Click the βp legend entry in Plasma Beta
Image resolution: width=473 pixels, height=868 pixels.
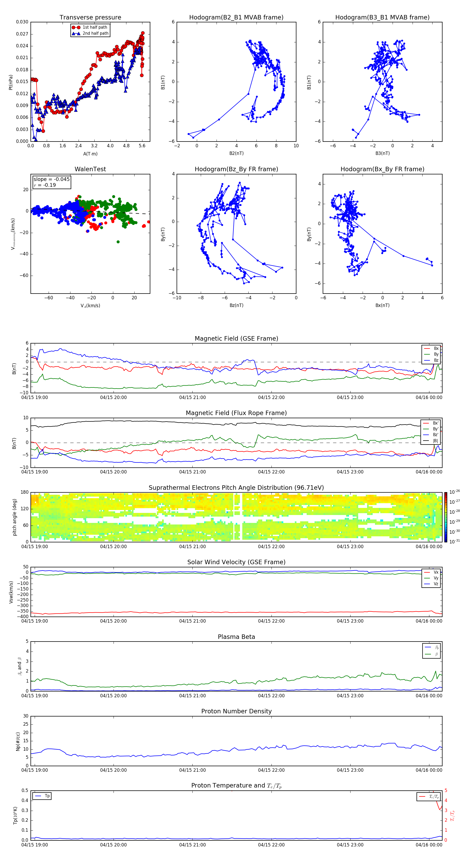point(431,647)
